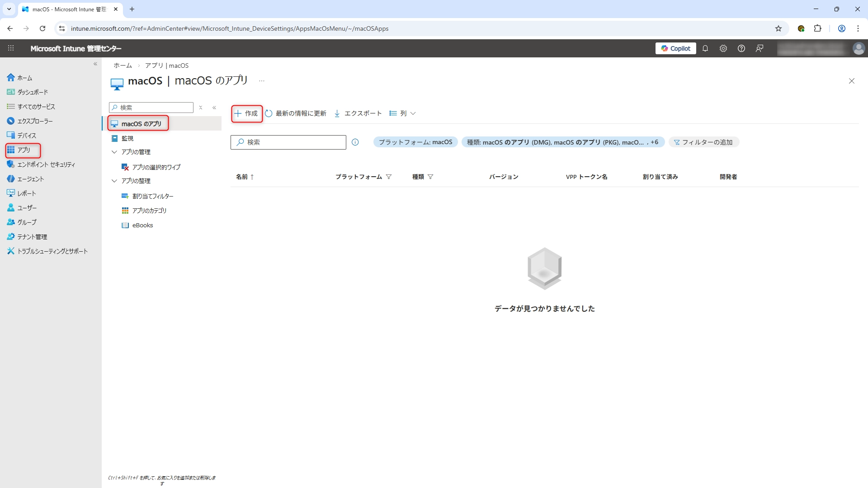Collapse the アプリの管理 section

114,152
